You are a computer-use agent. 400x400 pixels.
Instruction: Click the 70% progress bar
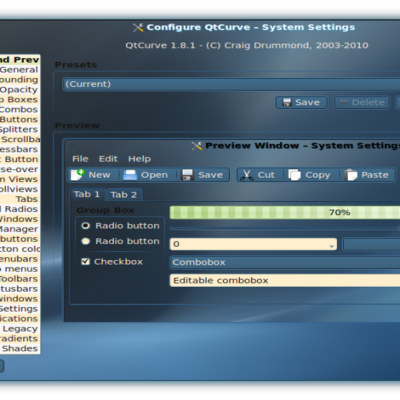tap(285, 213)
